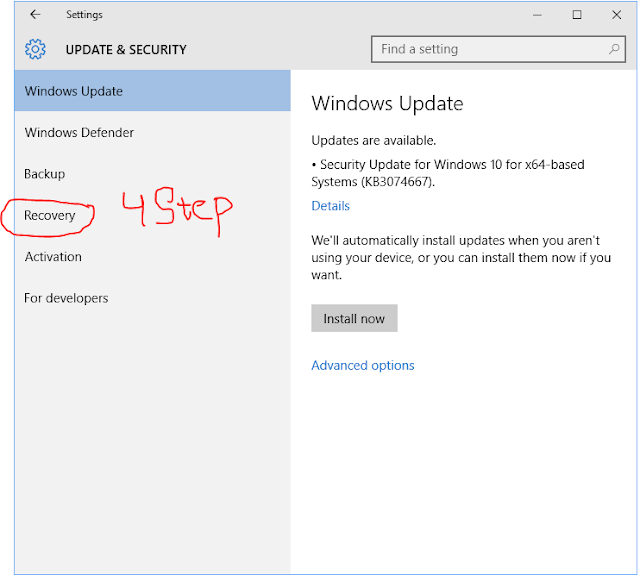Open the update Details link
Screen dimensions: 640x575
pos(330,206)
